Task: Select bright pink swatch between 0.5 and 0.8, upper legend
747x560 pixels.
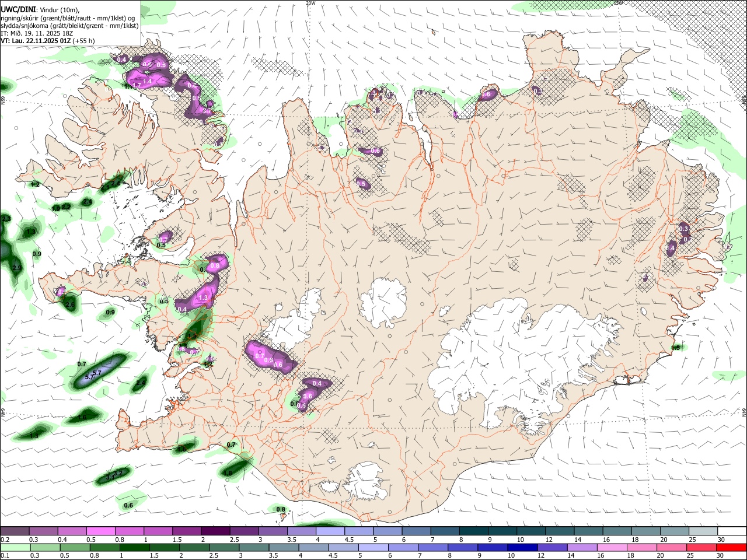Action: pos(100,531)
